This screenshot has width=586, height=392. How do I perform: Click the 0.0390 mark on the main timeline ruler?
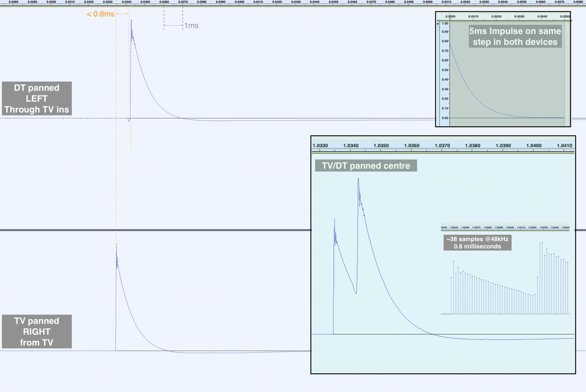pos(221,2)
